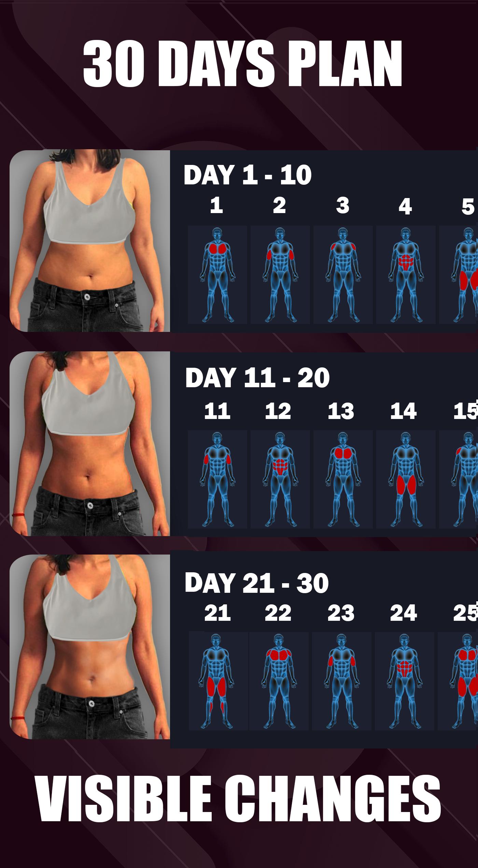Select Day 2 biceps workout figure
Viewport: 478px width, 868px height.
pyautogui.click(x=280, y=275)
